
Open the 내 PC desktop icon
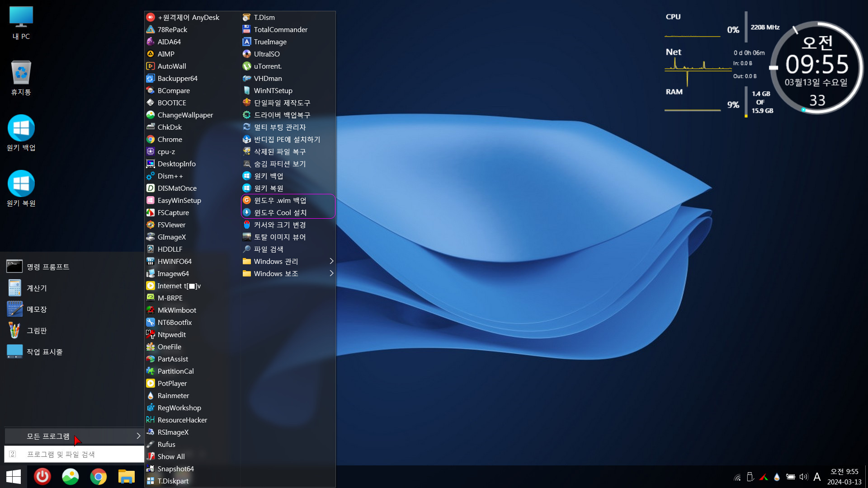pos(21,23)
